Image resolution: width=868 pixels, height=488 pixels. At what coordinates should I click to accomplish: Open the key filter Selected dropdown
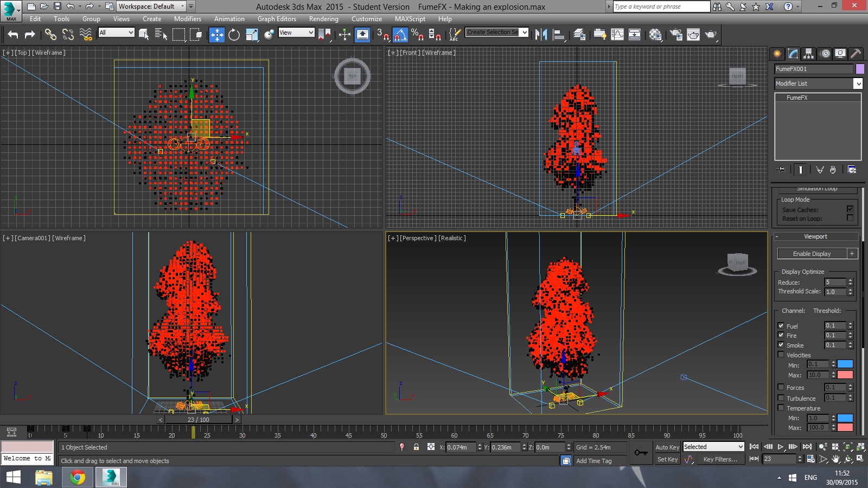(x=713, y=447)
